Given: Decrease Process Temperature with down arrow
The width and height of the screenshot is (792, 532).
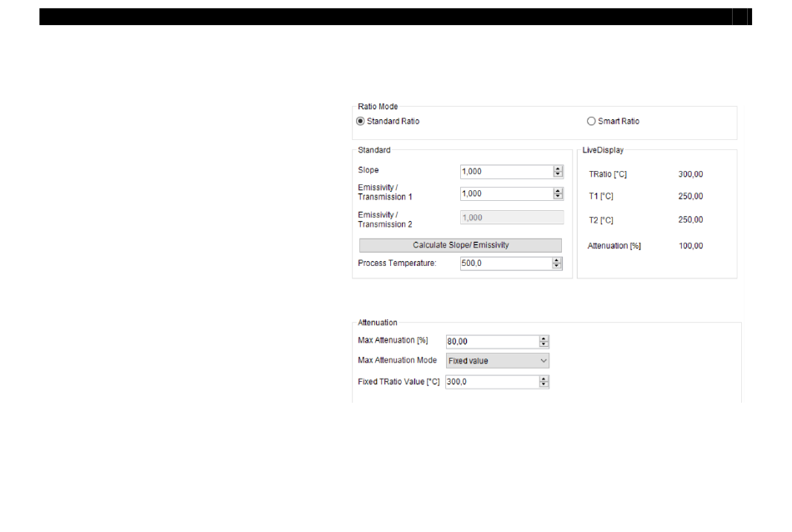Looking at the screenshot, I should pos(557,266).
